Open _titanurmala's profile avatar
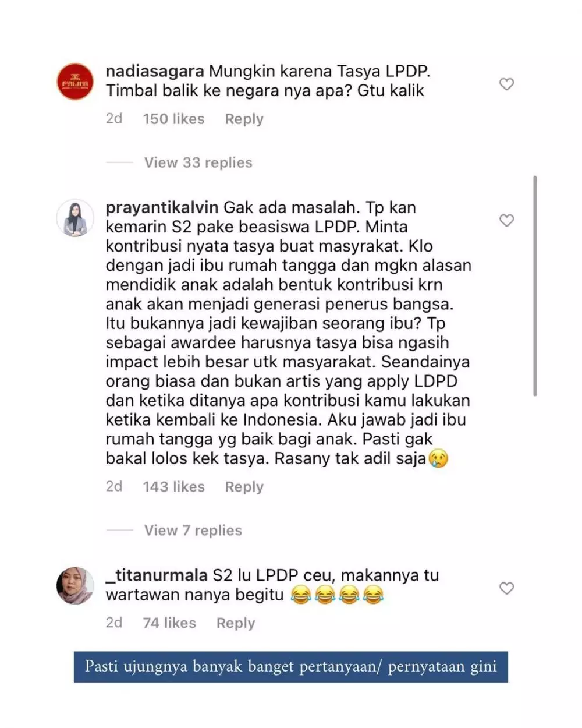 pyautogui.click(x=75, y=585)
